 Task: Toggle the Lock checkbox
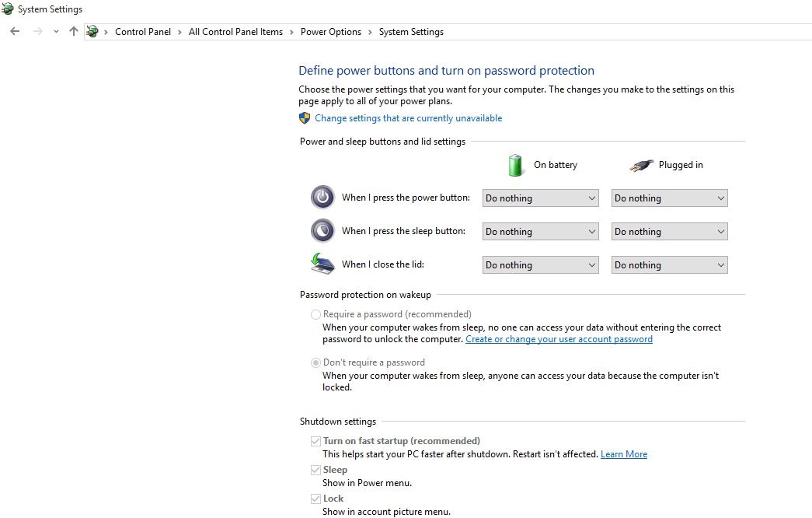(x=315, y=499)
